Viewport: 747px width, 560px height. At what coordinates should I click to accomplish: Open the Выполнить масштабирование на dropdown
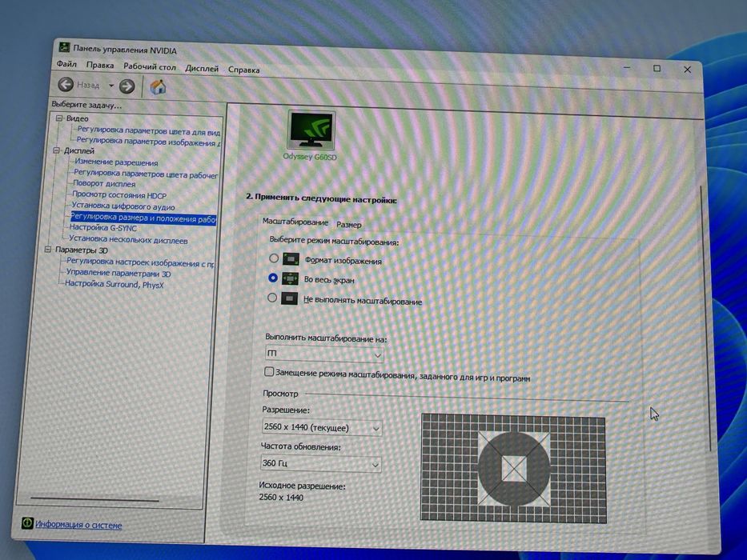coord(324,354)
